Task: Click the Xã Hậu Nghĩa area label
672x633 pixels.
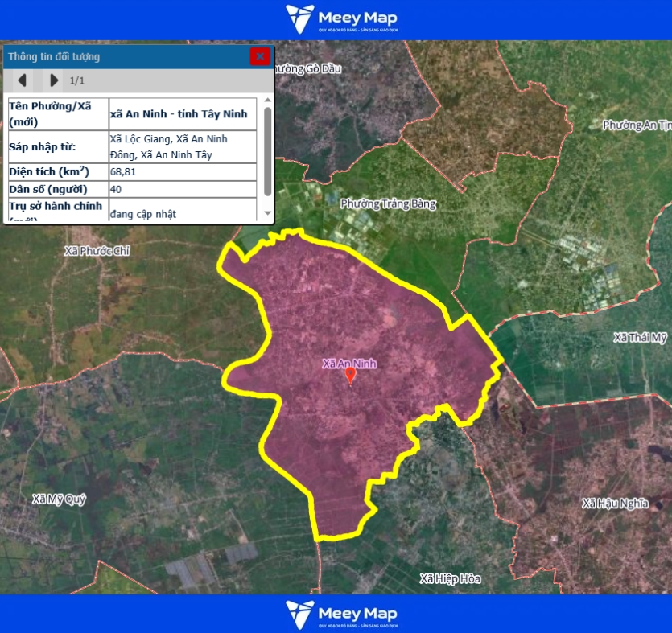Action: point(615,504)
